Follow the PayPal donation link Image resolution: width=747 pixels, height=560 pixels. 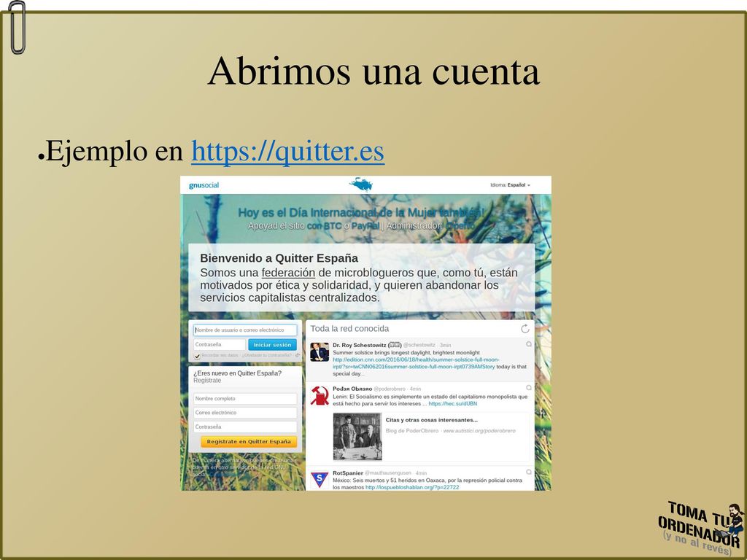(365, 226)
